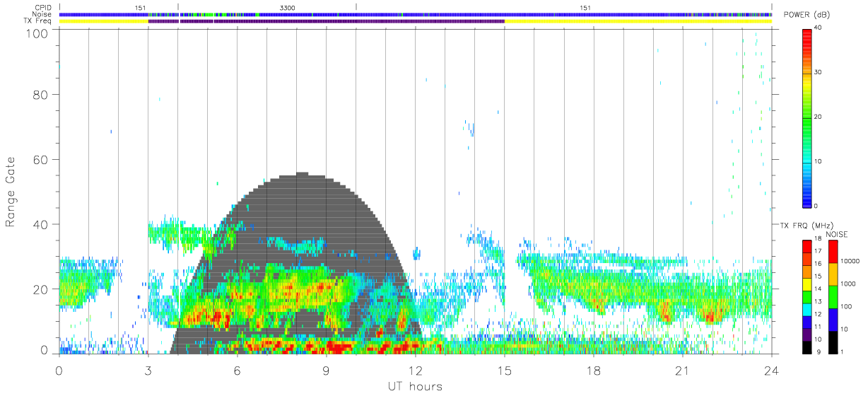Click the 'Range Gate' y-axis title
The width and height of the screenshot is (868, 401).
click(11, 192)
